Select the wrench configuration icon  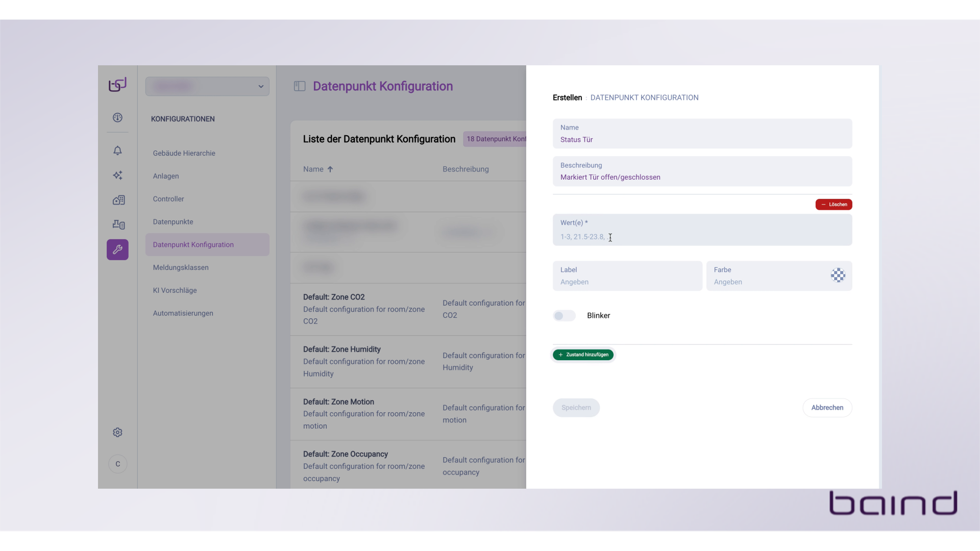(x=117, y=249)
